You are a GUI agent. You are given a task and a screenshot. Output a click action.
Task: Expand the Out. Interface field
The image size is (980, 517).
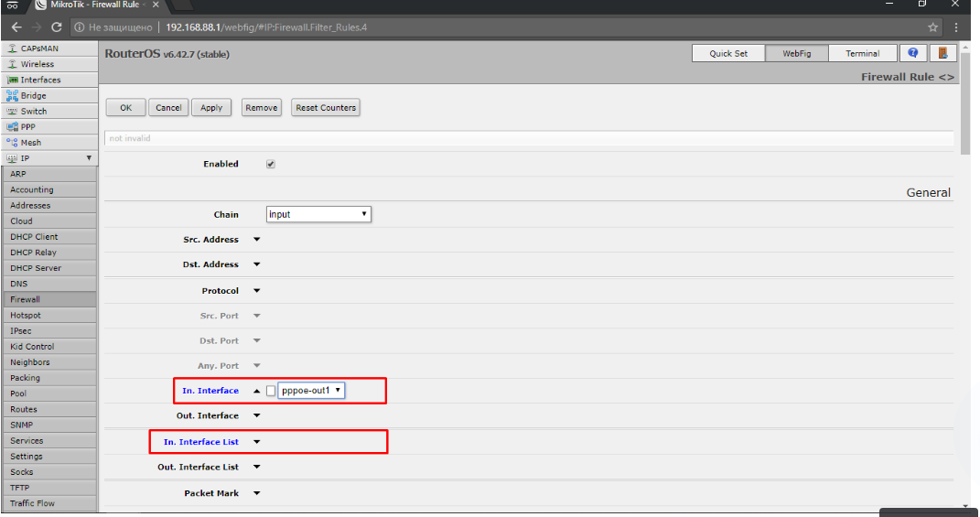pyautogui.click(x=257, y=415)
